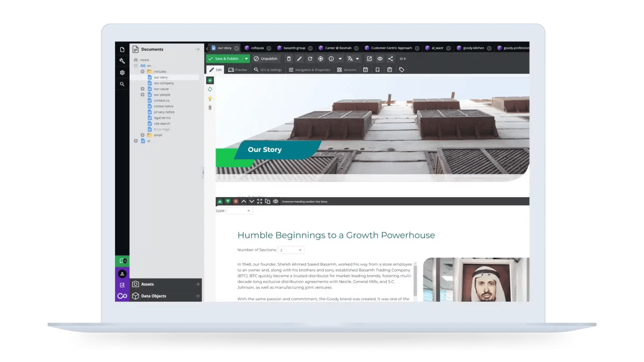Image resolution: width=644 pixels, height=362 pixels.
Task: Click the Save & Publish button
Action: (224, 59)
